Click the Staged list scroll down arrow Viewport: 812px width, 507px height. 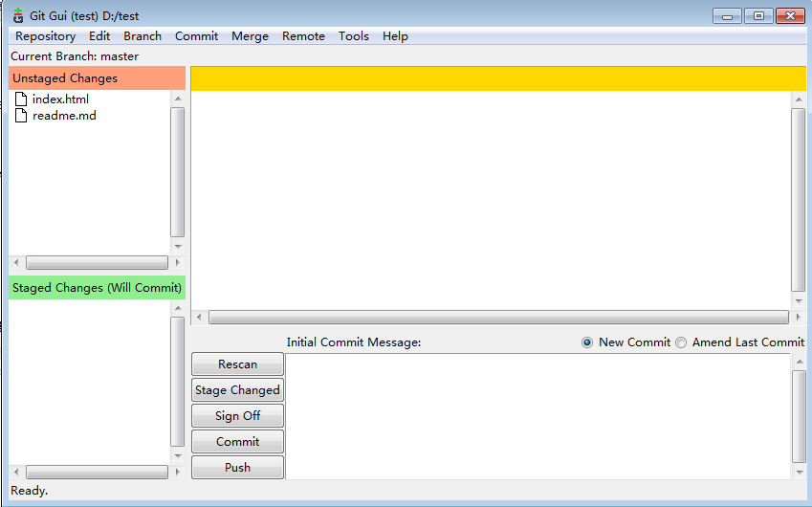click(x=178, y=455)
